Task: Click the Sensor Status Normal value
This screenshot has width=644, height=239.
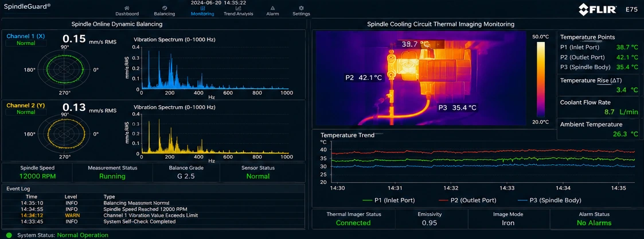Action: tap(258, 176)
